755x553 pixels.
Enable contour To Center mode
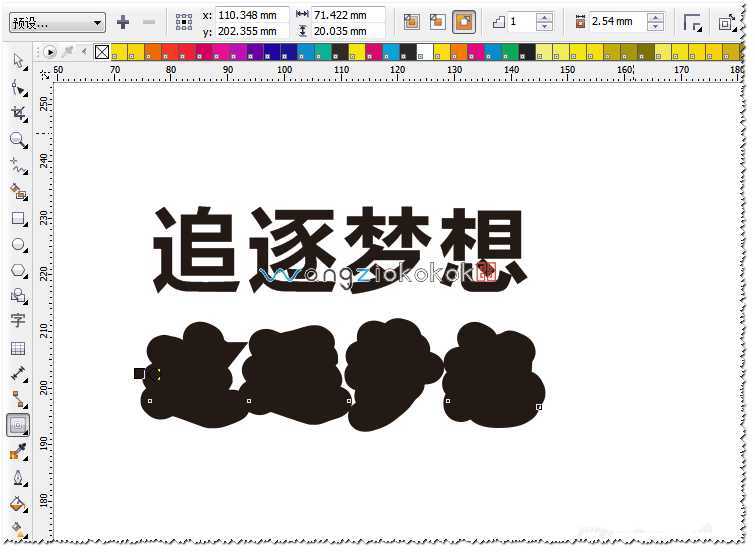pos(411,21)
